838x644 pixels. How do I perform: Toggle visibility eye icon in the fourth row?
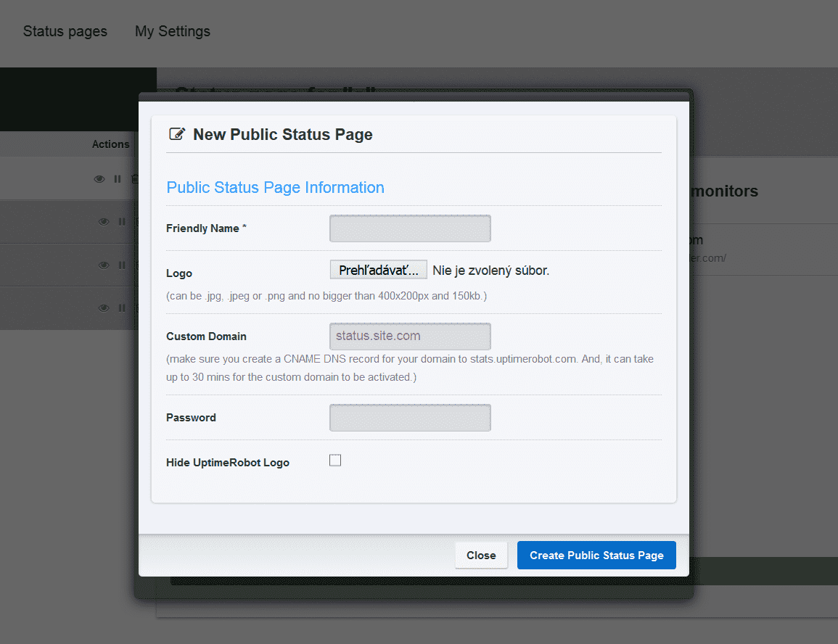click(x=104, y=307)
